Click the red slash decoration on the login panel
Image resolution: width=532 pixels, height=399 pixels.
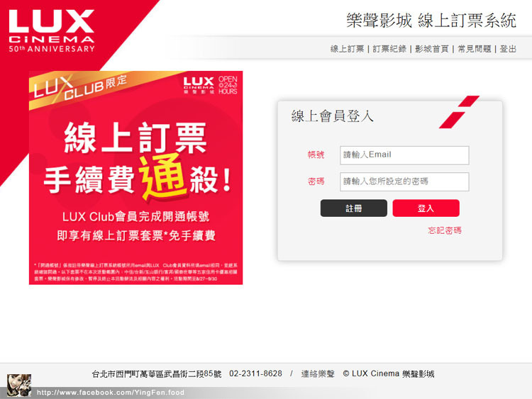pyautogui.click(x=459, y=112)
